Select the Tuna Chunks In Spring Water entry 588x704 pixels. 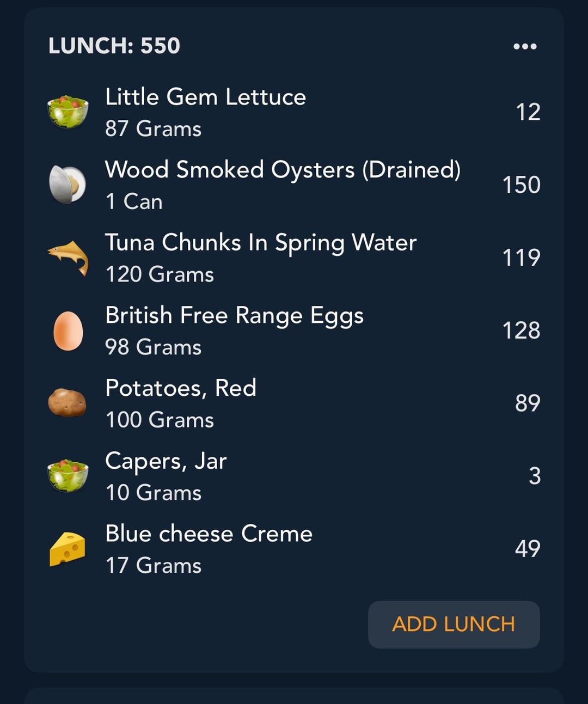click(294, 258)
